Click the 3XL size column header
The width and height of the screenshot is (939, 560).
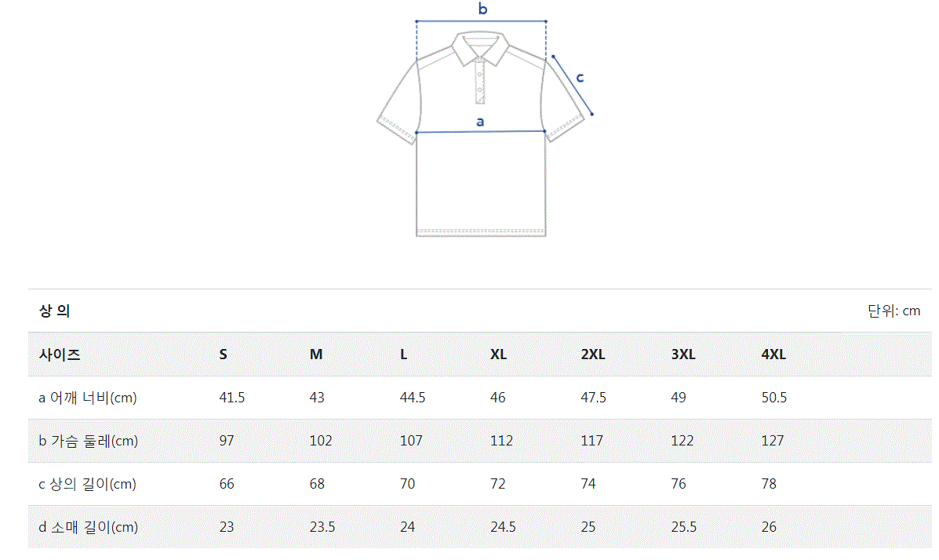pos(683,355)
